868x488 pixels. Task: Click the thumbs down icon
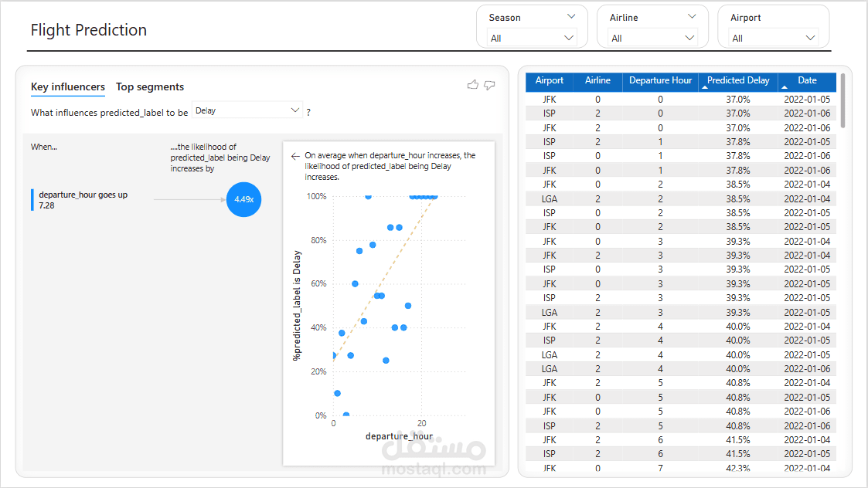tap(489, 85)
